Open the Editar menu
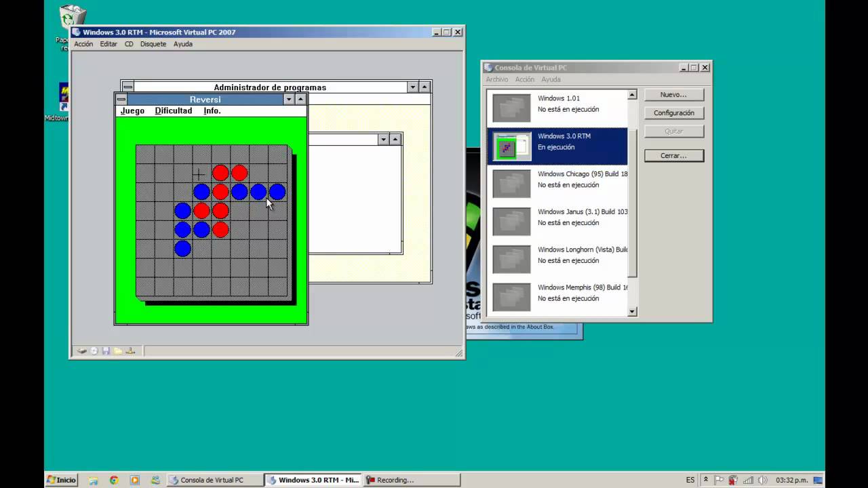 pyautogui.click(x=108, y=44)
